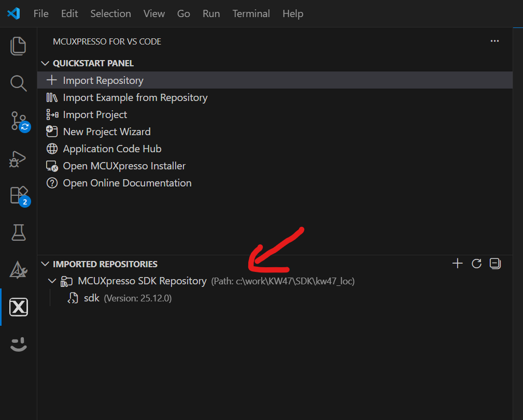523x420 pixels.
Task: Open Source Control view icon
Action: click(19, 121)
